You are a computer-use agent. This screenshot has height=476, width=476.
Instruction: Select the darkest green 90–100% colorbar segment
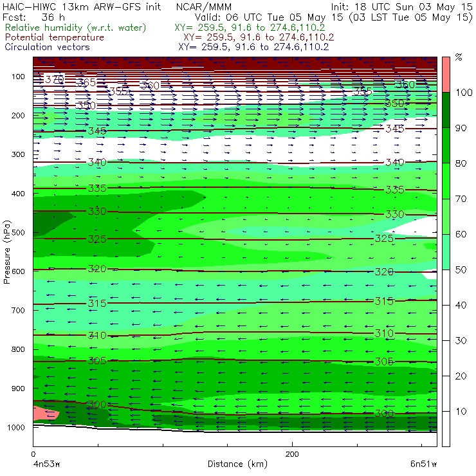point(446,110)
